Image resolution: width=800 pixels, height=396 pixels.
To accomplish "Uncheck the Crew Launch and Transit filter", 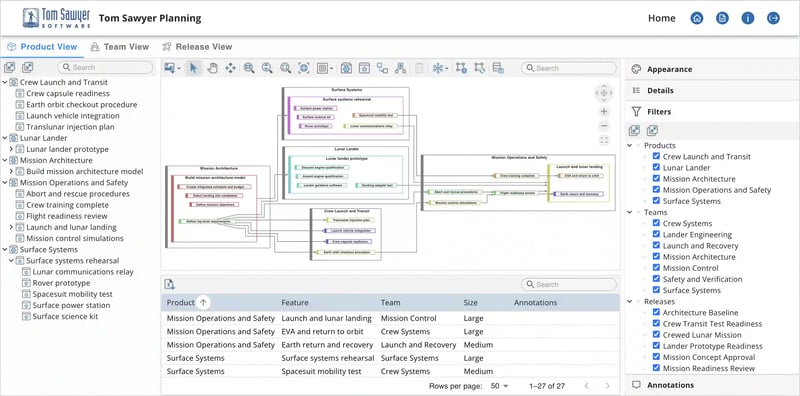I will [x=657, y=157].
